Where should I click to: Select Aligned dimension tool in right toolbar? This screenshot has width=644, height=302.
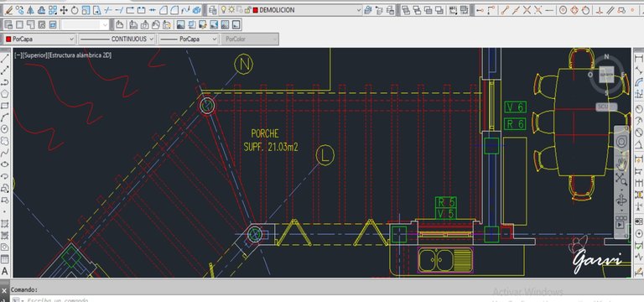[x=639, y=70]
